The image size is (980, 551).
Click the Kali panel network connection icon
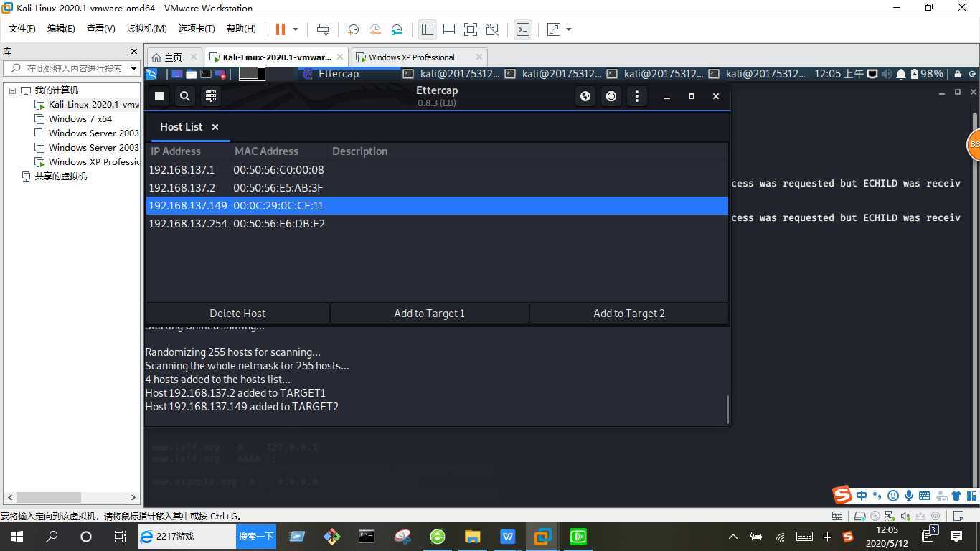coord(872,74)
